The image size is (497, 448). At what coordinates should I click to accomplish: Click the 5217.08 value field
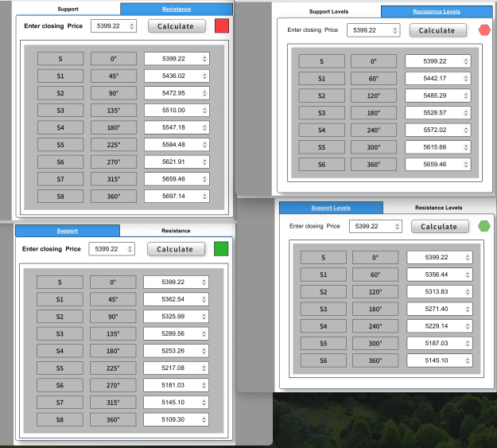click(176, 368)
